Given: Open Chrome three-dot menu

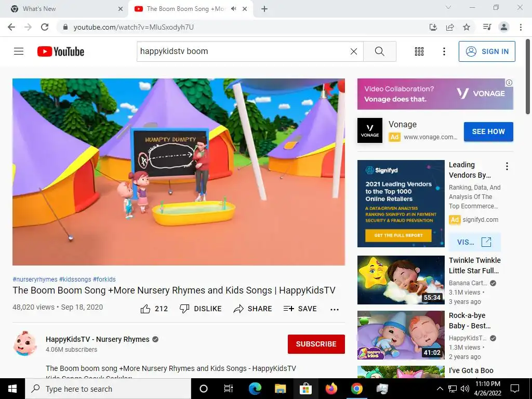Looking at the screenshot, I should (521, 27).
